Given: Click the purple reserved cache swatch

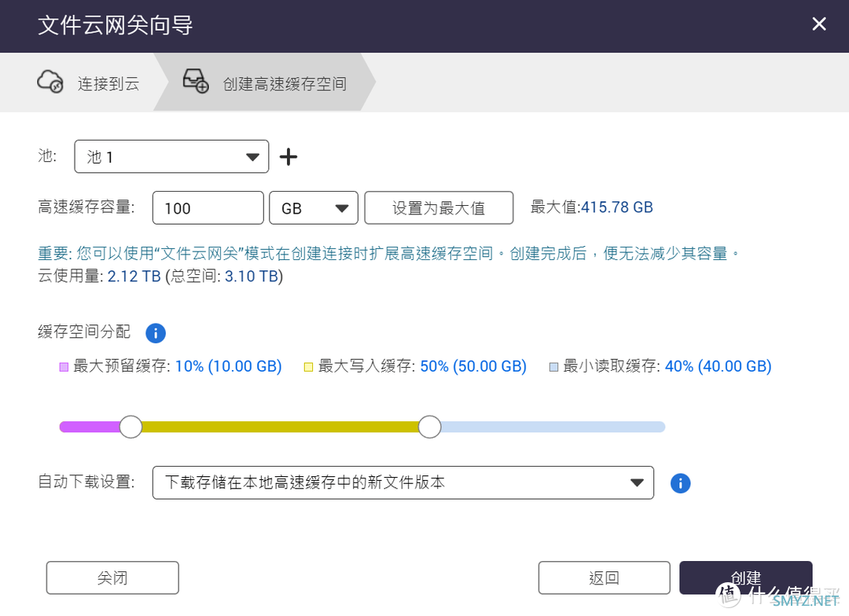Looking at the screenshot, I should [x=64, y=367].
